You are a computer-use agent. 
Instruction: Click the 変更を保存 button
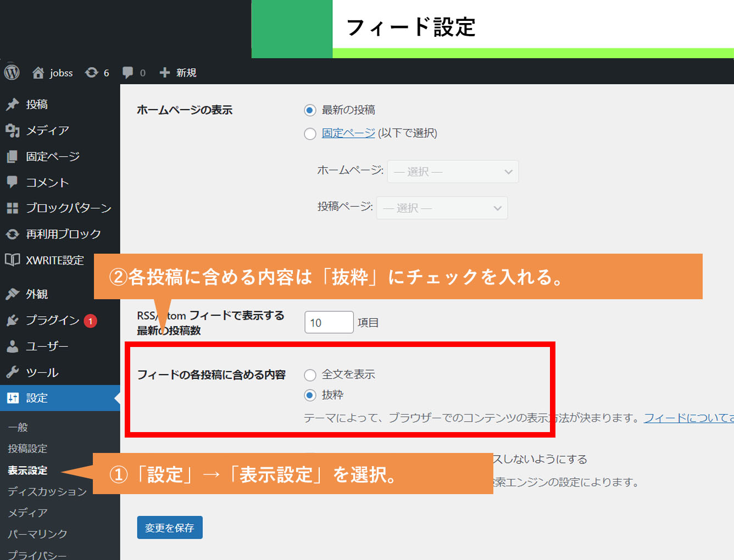pyautogui.click(x=170, y=528)
